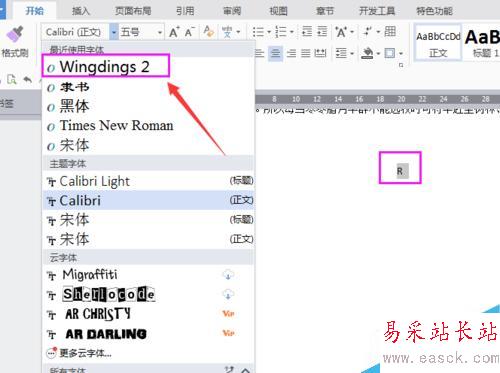Choose the AR DARLING cloud font

[148, 334]
